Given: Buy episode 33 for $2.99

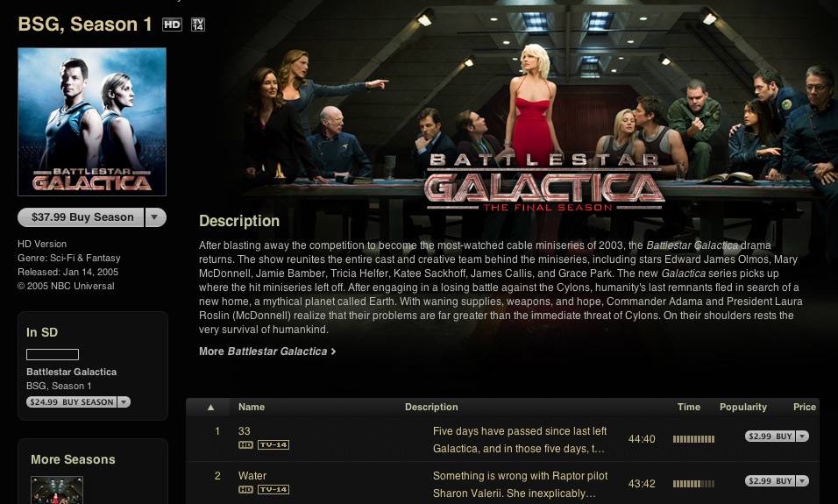Looking at the screenshot, I should point(771,437).
